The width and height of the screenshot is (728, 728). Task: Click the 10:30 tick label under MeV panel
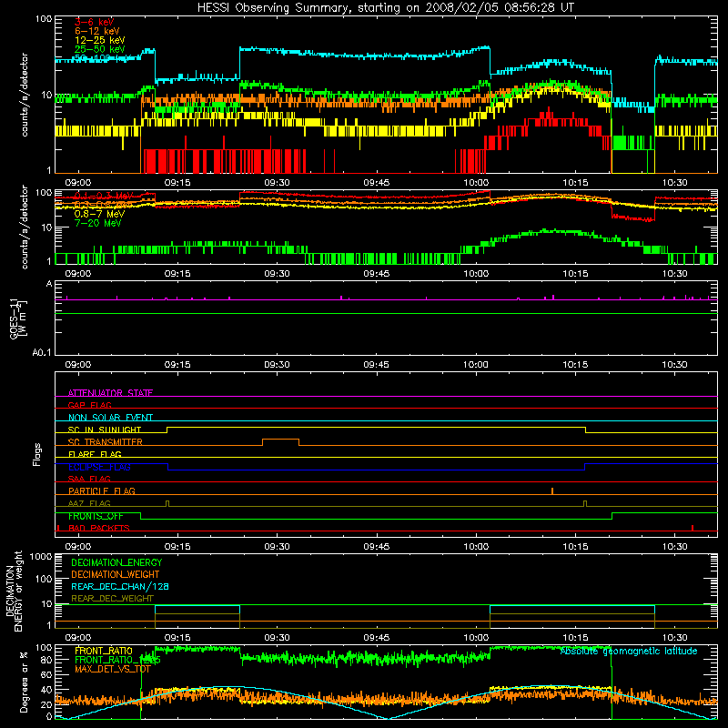[x=674, y=274]
